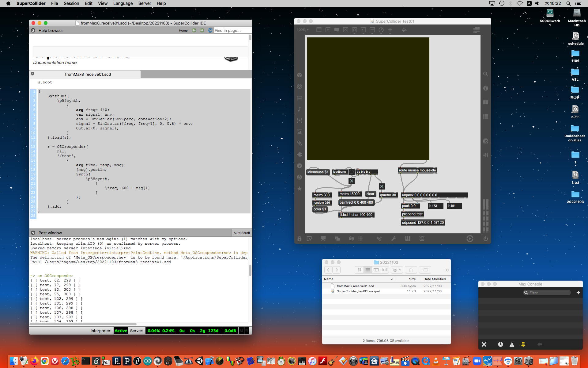Toggle Auto Scroll in Post window
The image size is (588, 368).
[242, 233]
